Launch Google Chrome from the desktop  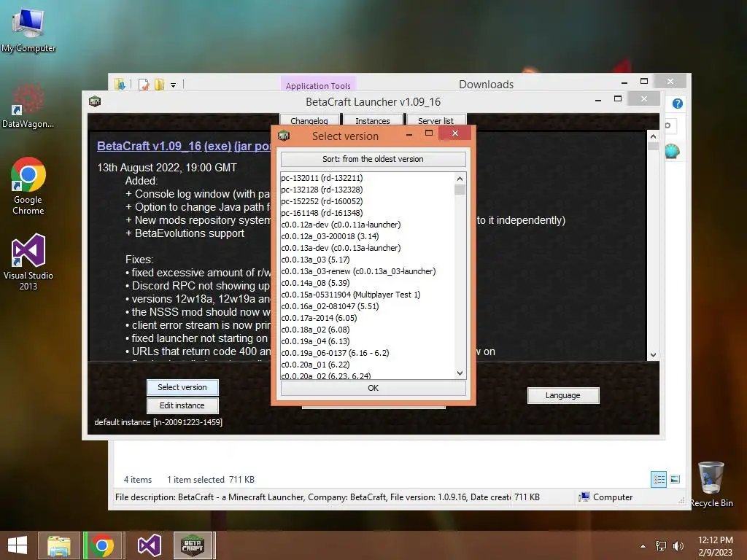28,186
